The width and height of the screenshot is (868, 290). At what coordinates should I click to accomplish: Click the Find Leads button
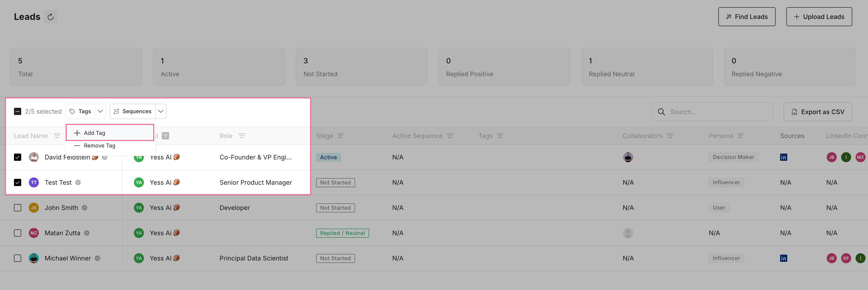(746, 17)
